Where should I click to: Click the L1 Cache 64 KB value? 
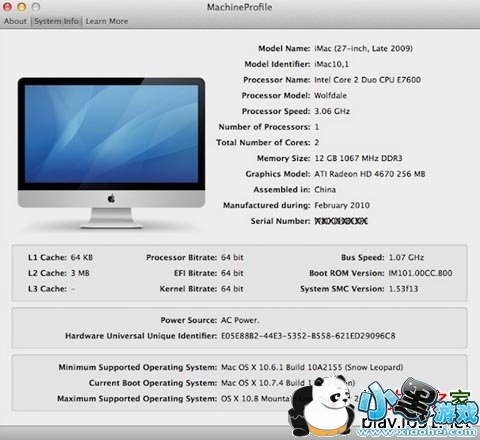coord(82,257)
